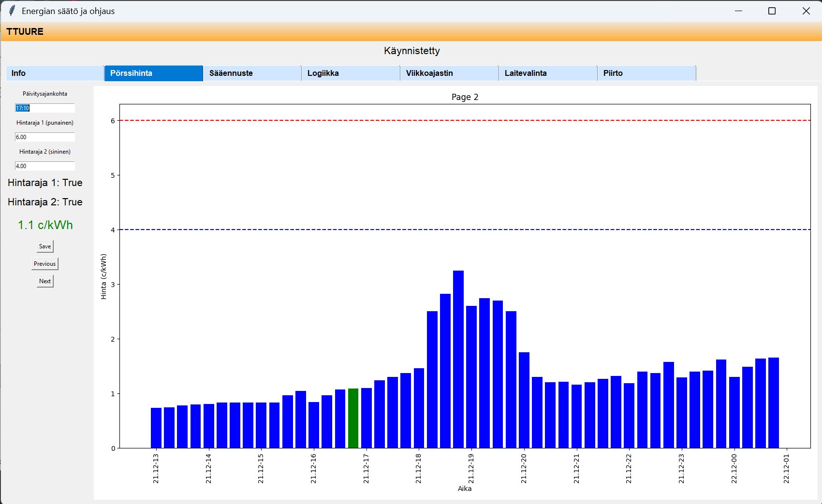The width and height of the screenshot is (822, 504).
Task: Open the Logiikka tab
Action: pyautogui.click(x=351, y=73)
